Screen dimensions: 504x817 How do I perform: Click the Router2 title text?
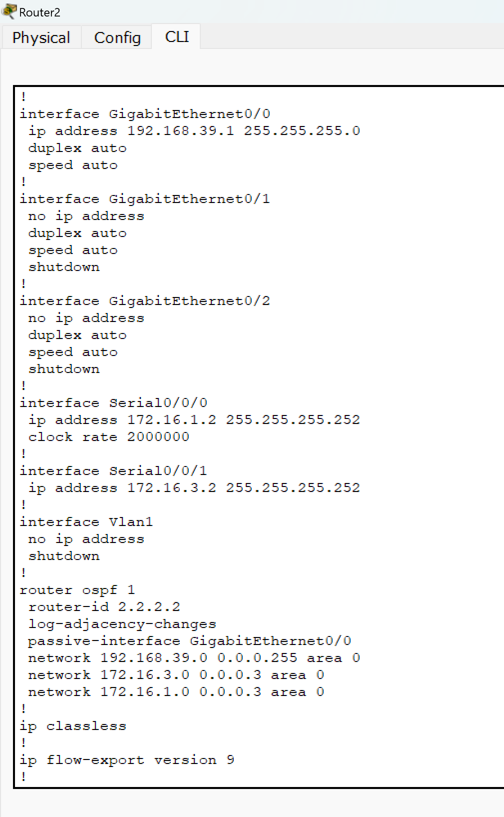point(39,12)
